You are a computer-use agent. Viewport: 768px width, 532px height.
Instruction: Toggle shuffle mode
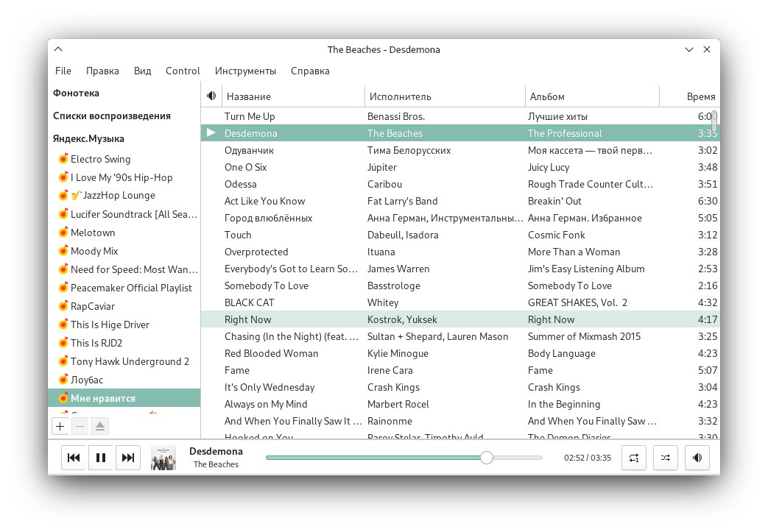pos(665,458)
